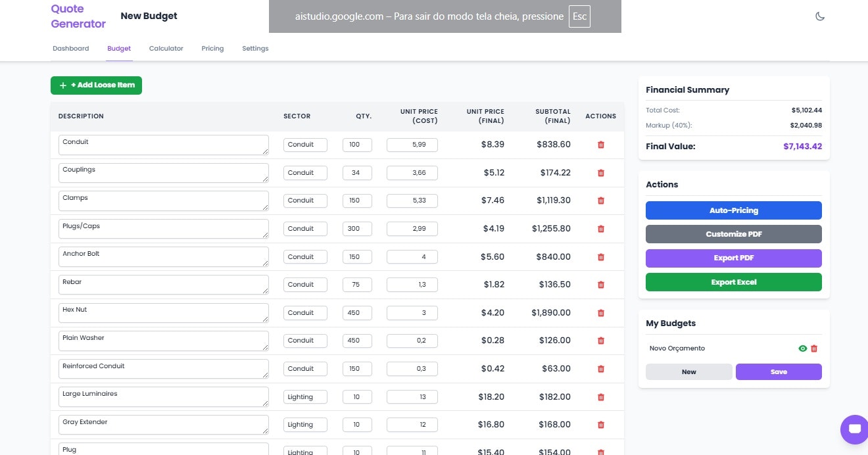Delete the Novo Orçamento saved budget
This screenshot has width=868, height=455.
point(815,348)
